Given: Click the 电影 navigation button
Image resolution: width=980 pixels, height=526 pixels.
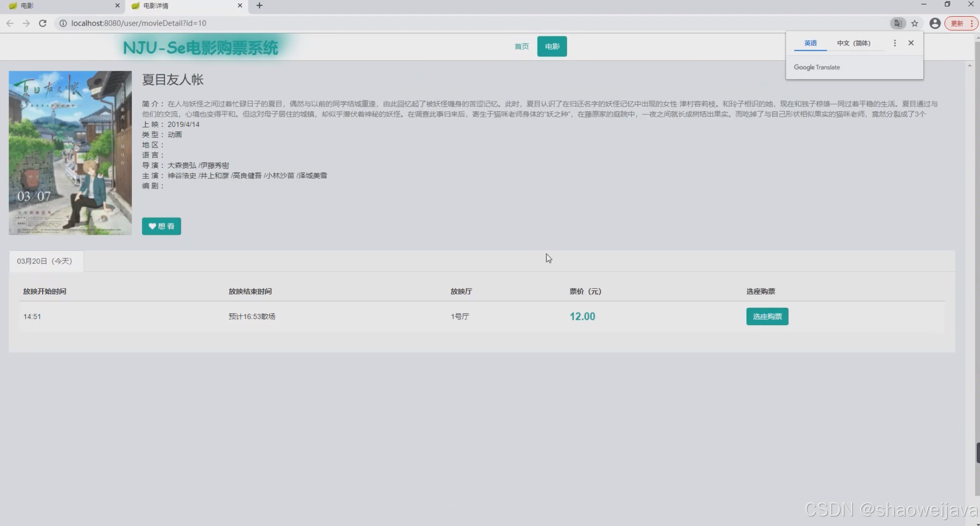Looking at the screenshot, I should coord(552,46).
